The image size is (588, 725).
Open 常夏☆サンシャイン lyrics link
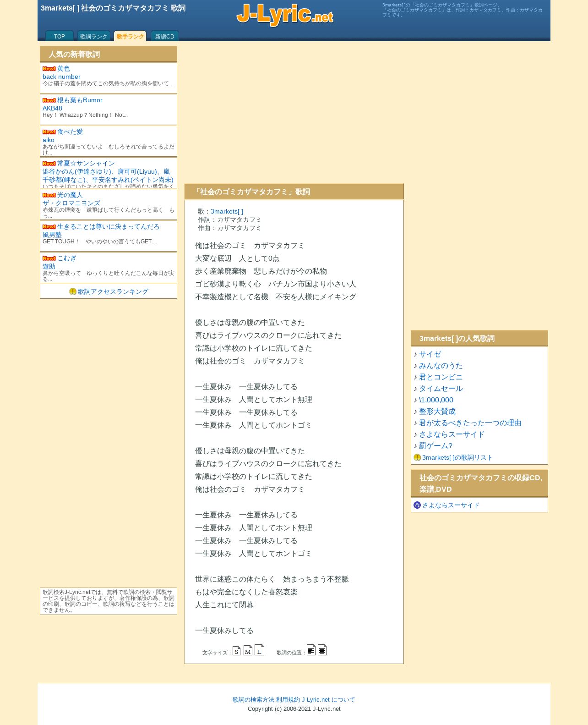(86, 164)
